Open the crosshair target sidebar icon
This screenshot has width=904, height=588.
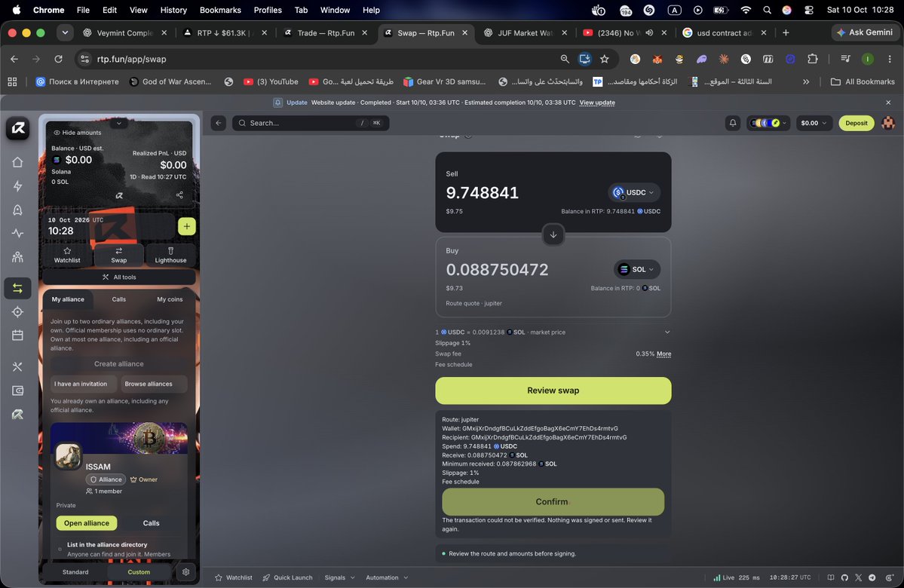pos(17,312)
